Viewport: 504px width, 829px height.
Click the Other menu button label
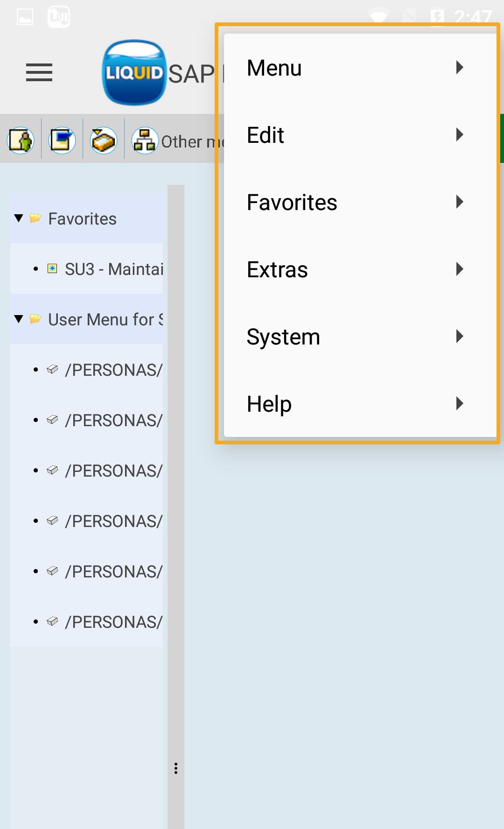192,141
